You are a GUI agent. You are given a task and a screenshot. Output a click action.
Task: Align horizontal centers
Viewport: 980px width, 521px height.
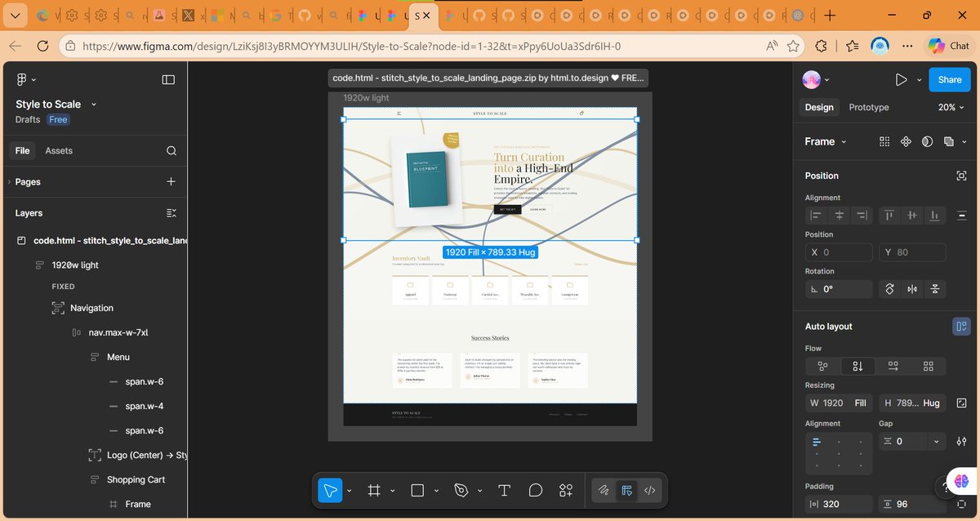pos(839,216)
